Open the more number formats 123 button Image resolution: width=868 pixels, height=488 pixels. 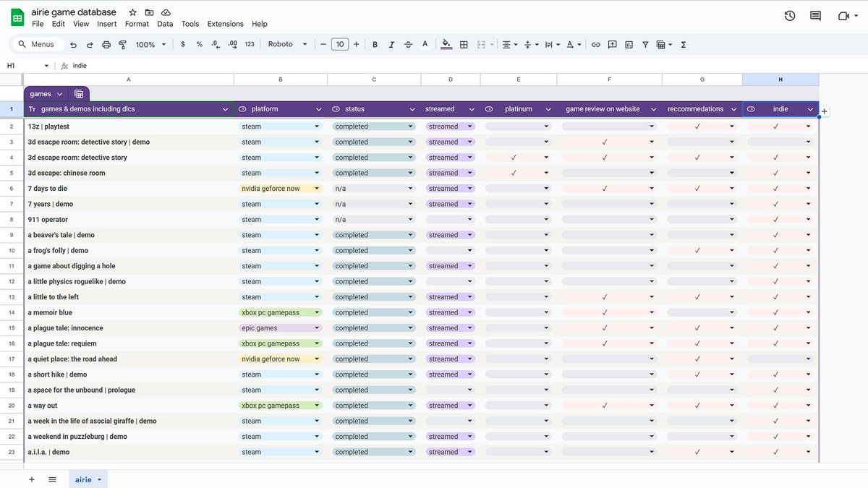pyautogui.click(x=250, y=45)
